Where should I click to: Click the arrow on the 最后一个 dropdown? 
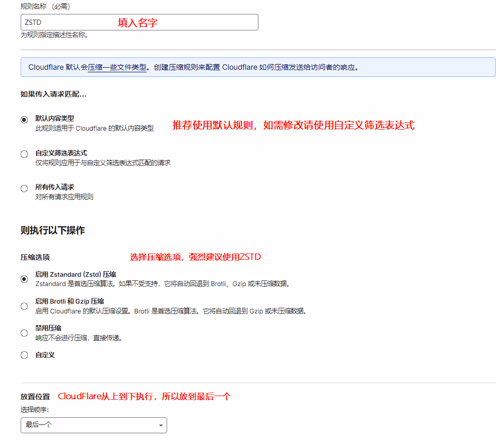pos(161,426)
